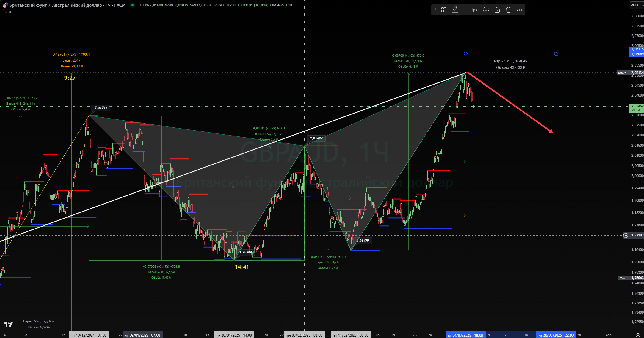Expand collapsed indicators legend showing 4
Screen dimensions: 644x338
(x=8, y=12)
